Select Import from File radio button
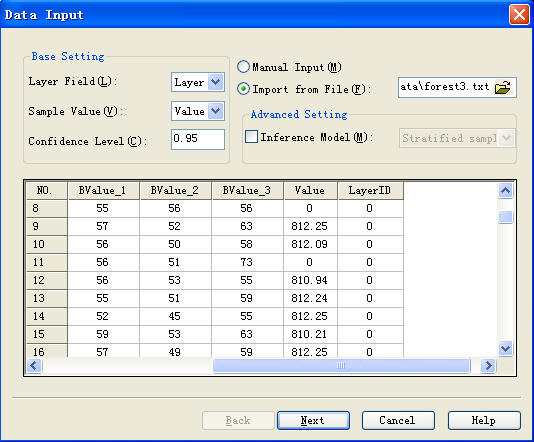The height and width of the screenshot is (442, 534). (243, 89)
